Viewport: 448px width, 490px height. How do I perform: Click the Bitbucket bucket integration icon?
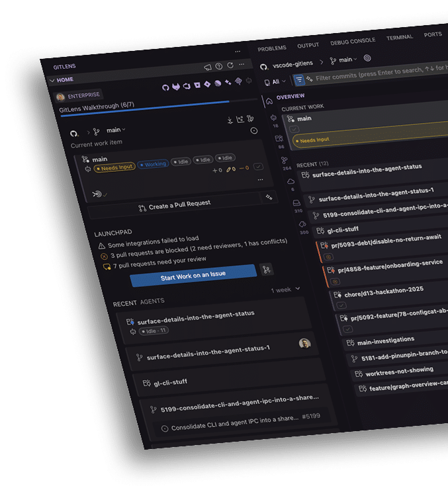coord(197,85)
